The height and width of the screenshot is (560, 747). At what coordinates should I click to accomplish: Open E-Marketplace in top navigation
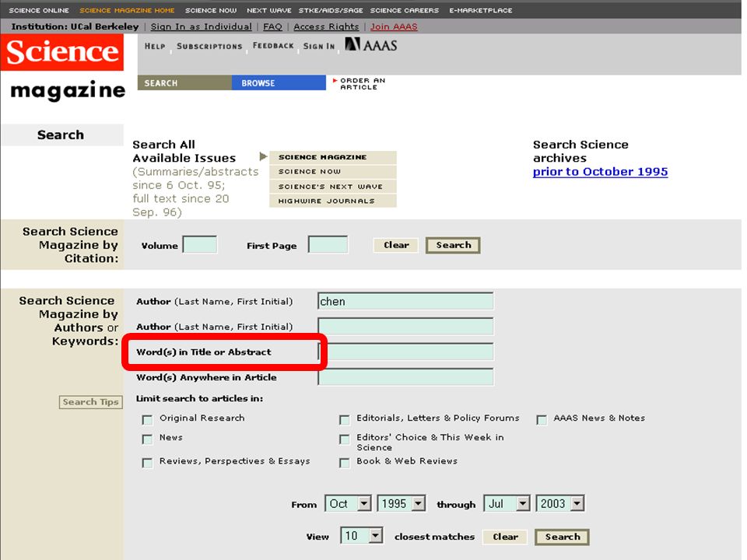click(x=481, y=10)
